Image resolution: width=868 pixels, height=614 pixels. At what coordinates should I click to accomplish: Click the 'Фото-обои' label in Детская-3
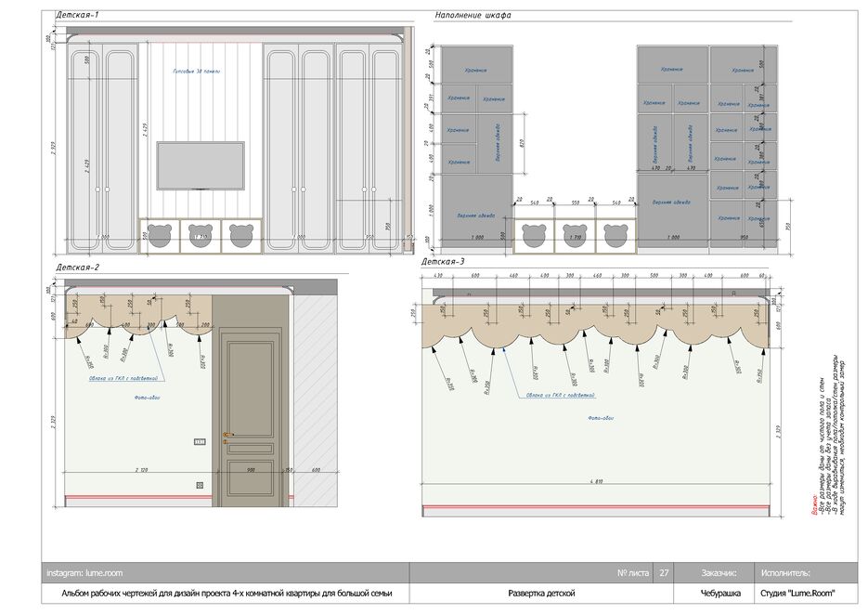tap(600, 418)
